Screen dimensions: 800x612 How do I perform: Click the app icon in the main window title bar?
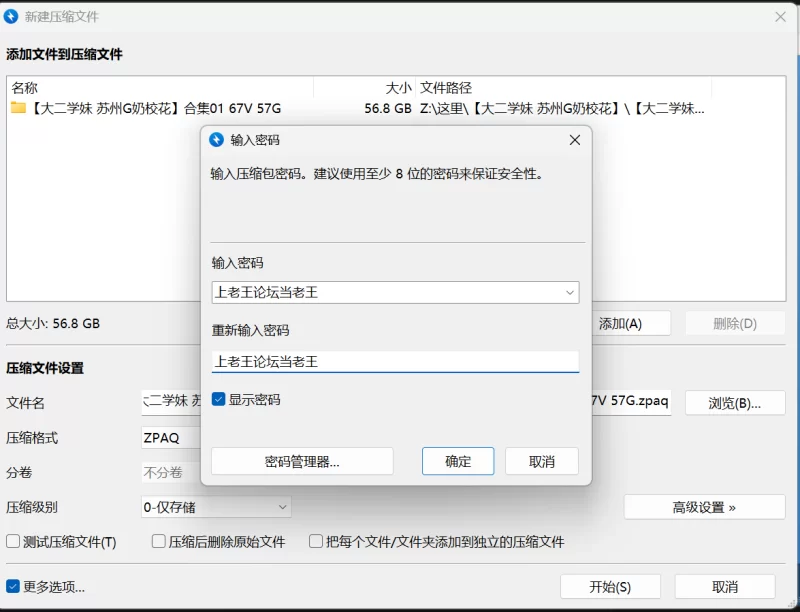(x=11, y=16)
